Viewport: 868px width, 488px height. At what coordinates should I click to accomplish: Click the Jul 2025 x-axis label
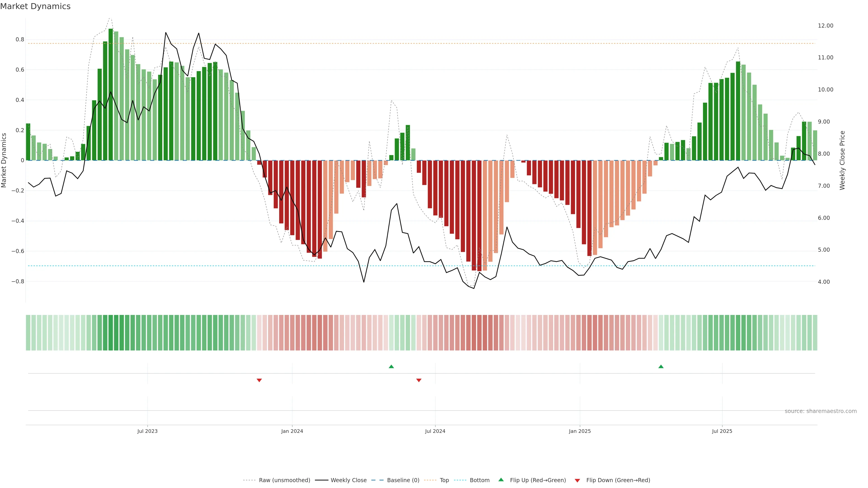tap(722, 431)
